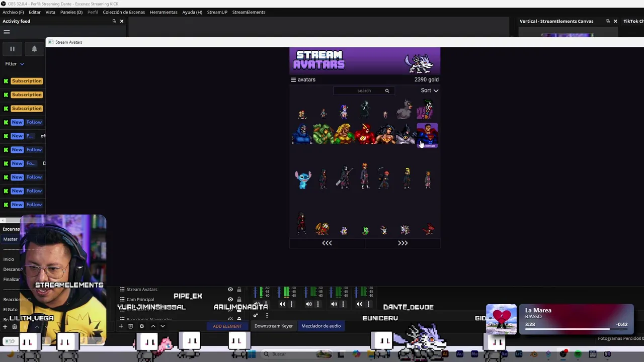The height and width of the screenshot is (362, 644).
Task: Select the Master scene
Action: (11, 239)
